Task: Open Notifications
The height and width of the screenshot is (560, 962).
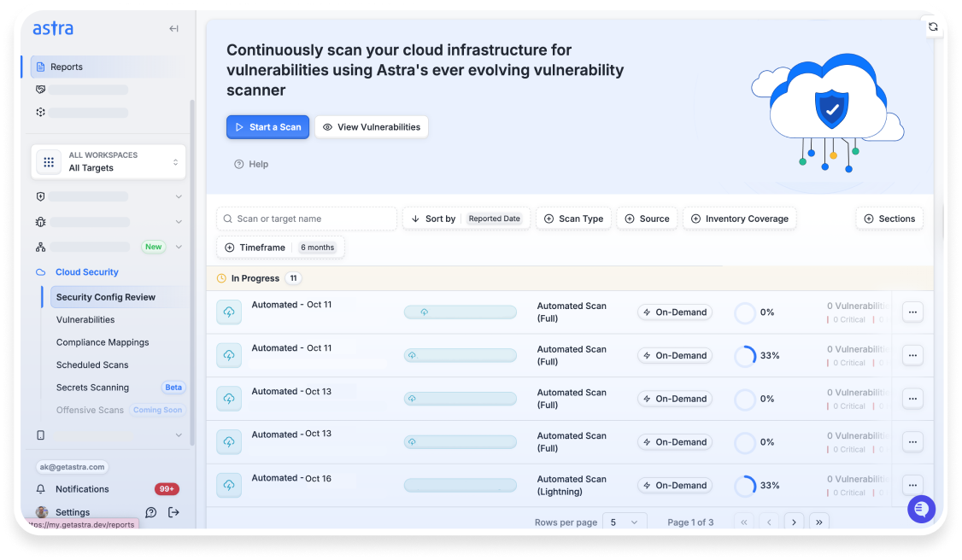Action: pos(82,489)
